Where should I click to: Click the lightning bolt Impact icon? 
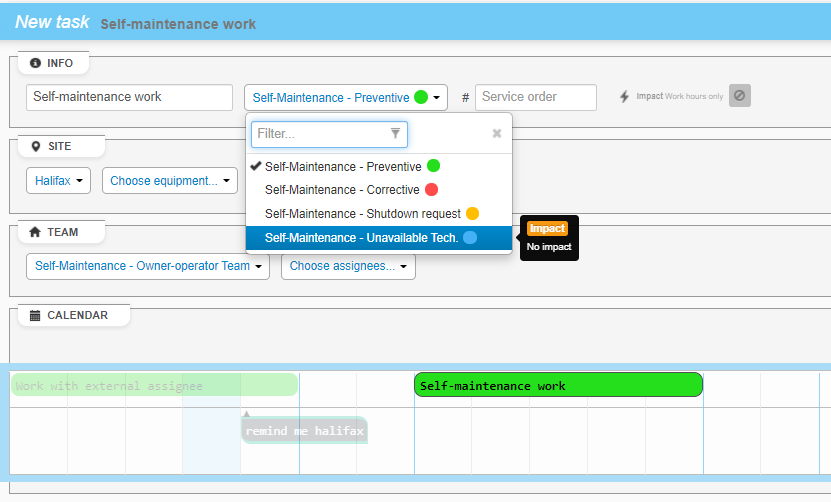point(625,97)
